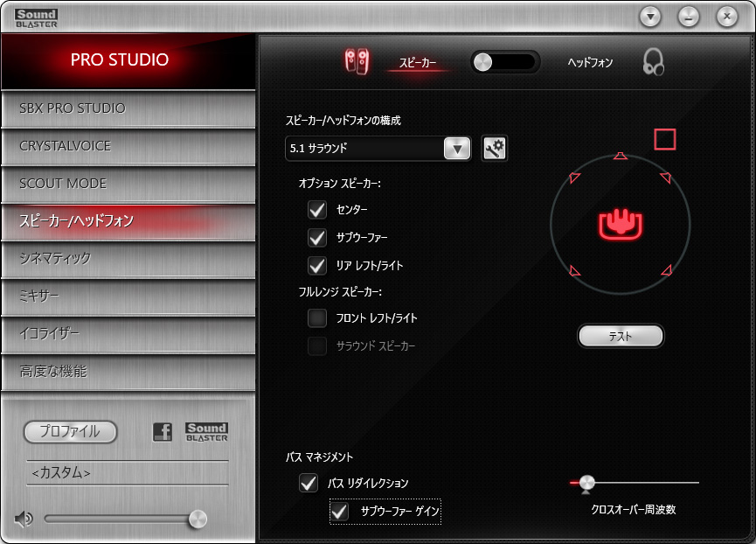
Task: Toggle the speaker/headphone switch
Action: [x=505, y=62]
